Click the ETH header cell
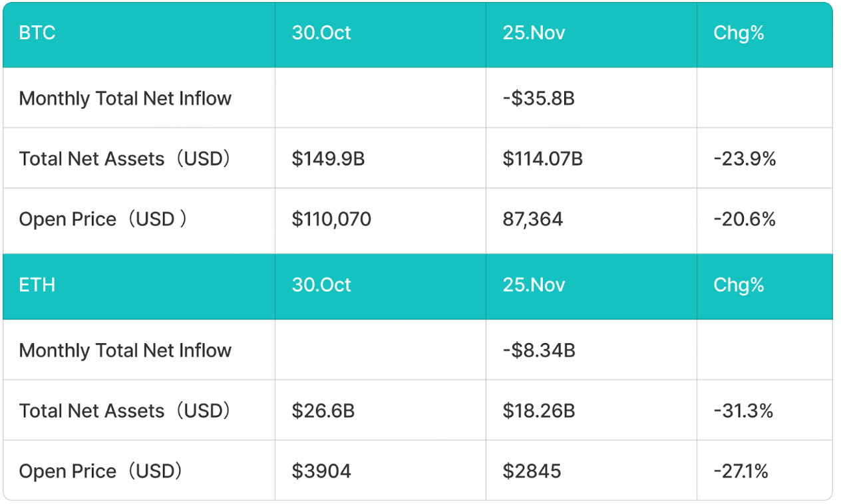This screenshot has height=504, width=841. (37, 285)
